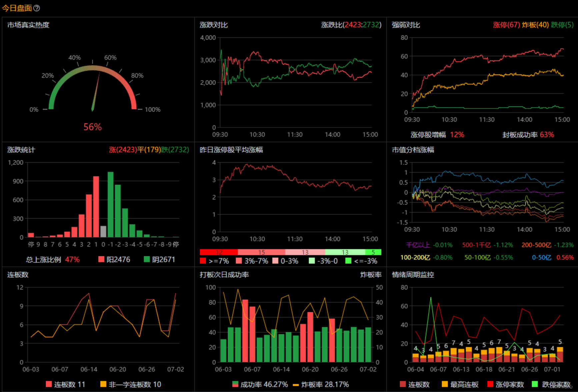Click the 平(179) count label

point(149,150)
